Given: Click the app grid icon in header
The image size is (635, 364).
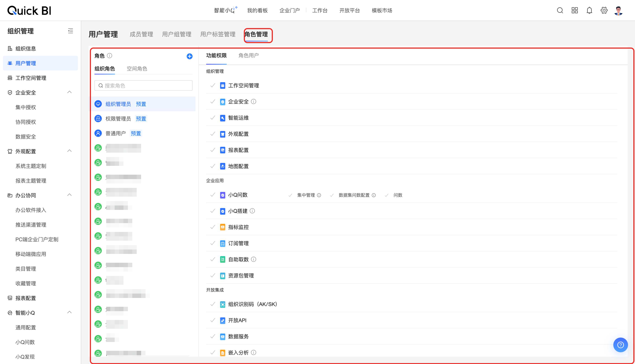Looking at the screenshot, I should 575,10.
